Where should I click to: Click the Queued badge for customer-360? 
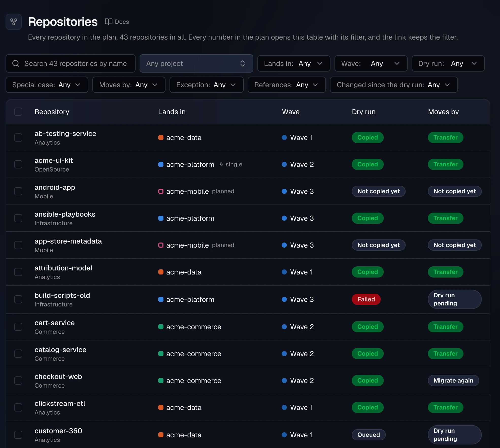click(369, 435)
